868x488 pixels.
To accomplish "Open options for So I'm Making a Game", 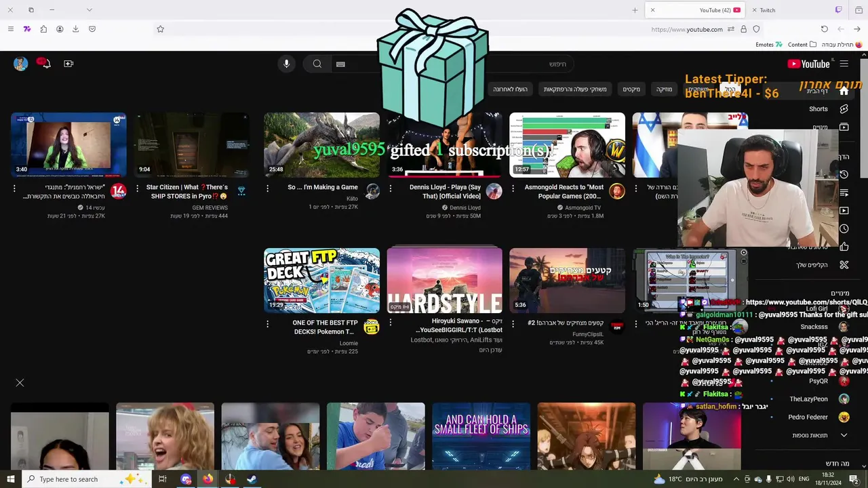I will pos(267,188).
